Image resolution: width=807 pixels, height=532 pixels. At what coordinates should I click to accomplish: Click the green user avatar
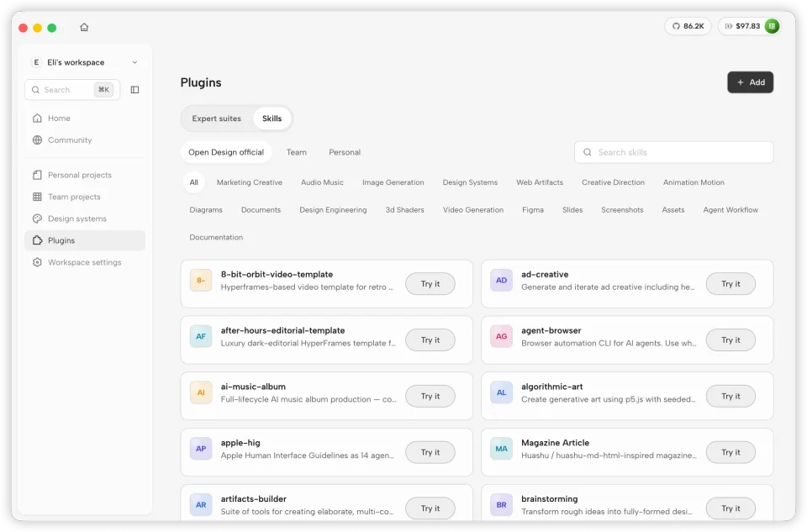pyautogui.click(x=772, y=26)
